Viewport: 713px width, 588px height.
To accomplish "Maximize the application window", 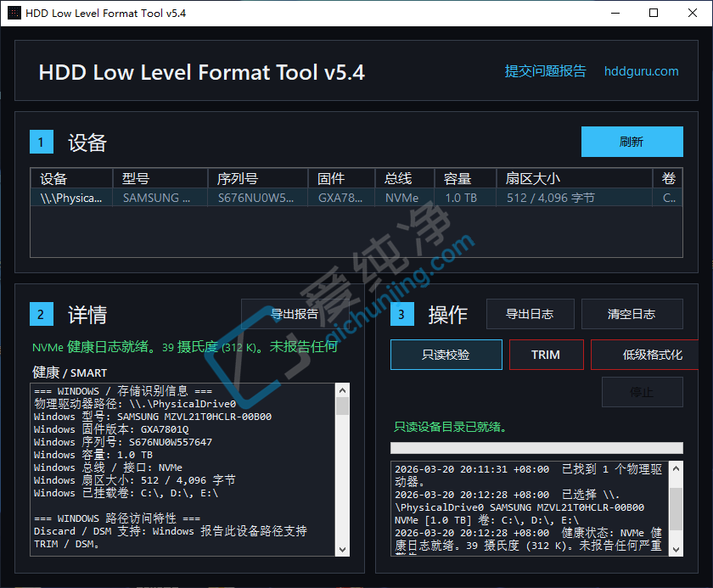I will pos(654,13).
